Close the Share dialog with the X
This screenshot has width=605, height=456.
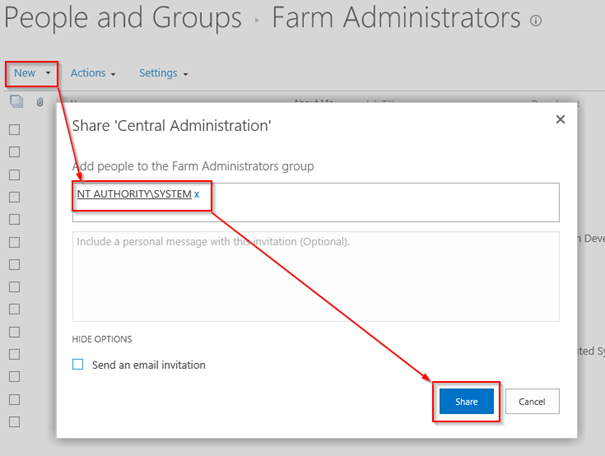[x=560, y=119]
